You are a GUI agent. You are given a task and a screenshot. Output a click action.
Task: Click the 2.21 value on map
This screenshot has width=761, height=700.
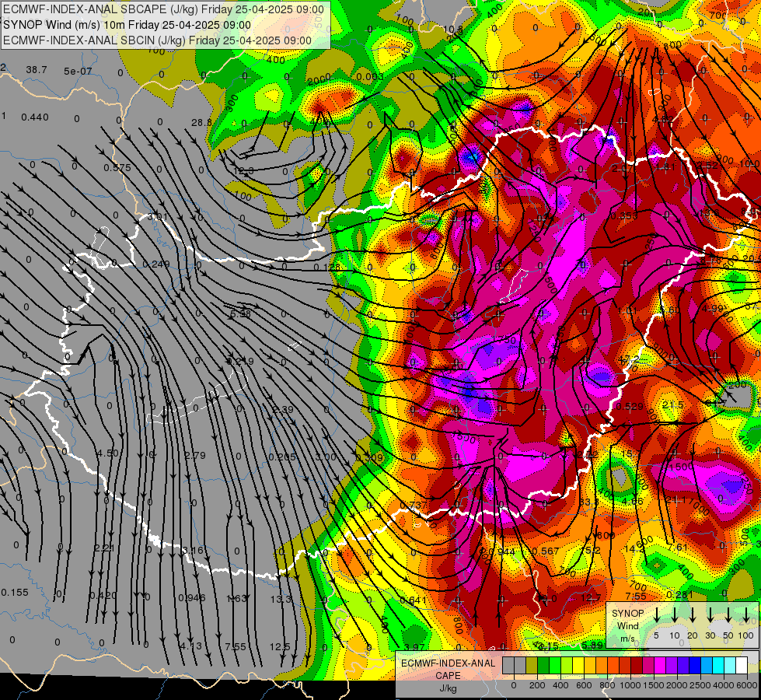(104, 548)
